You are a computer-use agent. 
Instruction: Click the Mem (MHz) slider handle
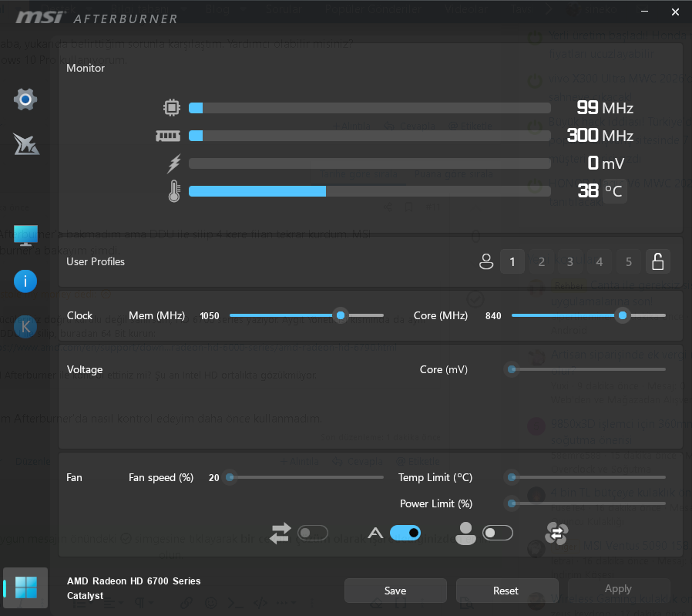(x=340, y=315)
